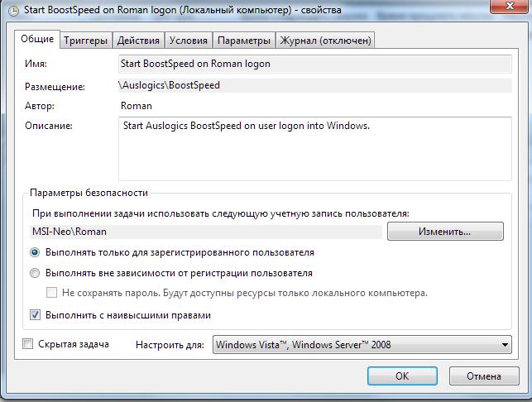
Task: Click the 'Размещение:' label
Action: (x=55, y=87)
